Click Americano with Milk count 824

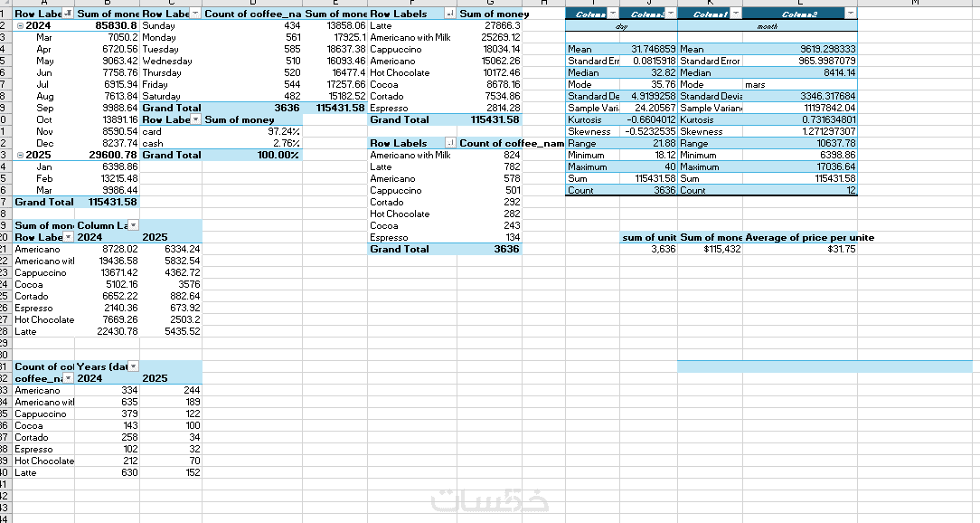pyautogui.click(x=489, y=155)
